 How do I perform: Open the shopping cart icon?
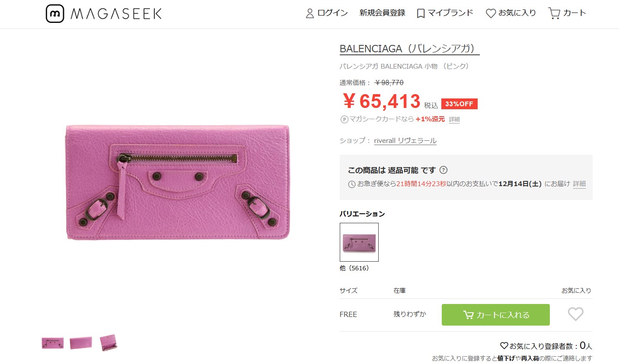tap(554, 13)
